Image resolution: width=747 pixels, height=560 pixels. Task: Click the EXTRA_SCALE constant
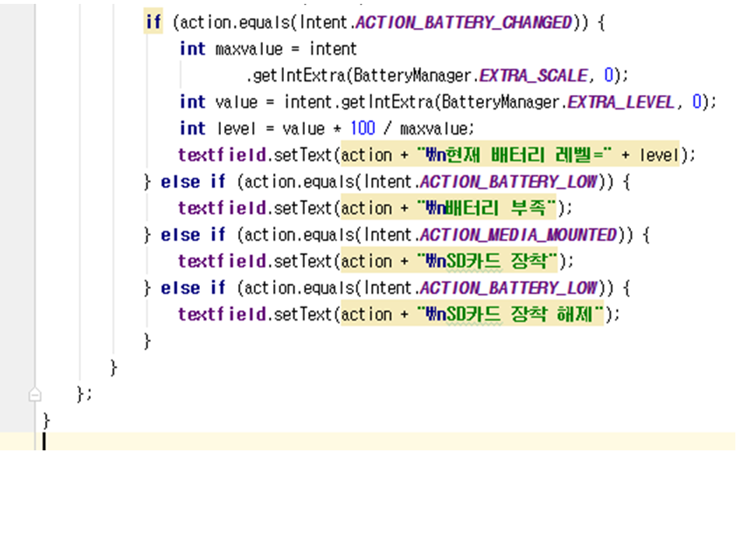[x=533, y=75]
